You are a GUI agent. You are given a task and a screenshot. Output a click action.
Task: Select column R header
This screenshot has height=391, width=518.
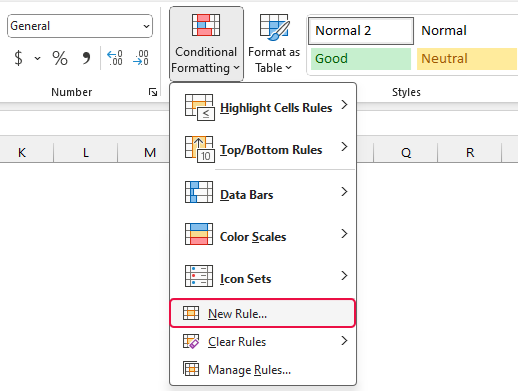[x=470, y=153]
